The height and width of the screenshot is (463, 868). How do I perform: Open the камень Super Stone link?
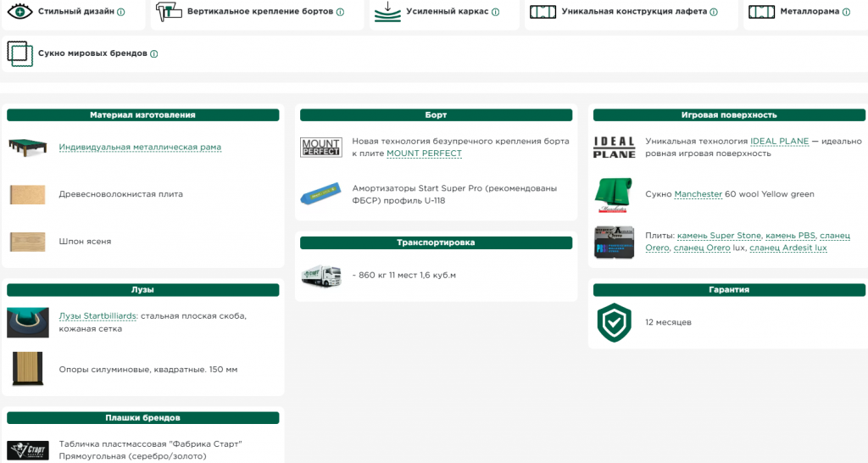[719, 236]
